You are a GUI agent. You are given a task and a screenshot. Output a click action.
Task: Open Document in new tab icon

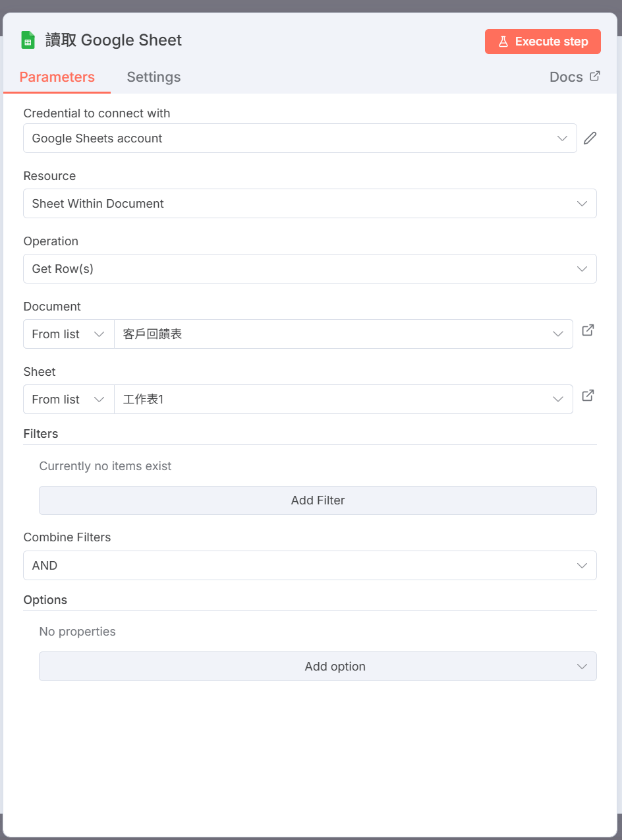click(588, 330)
